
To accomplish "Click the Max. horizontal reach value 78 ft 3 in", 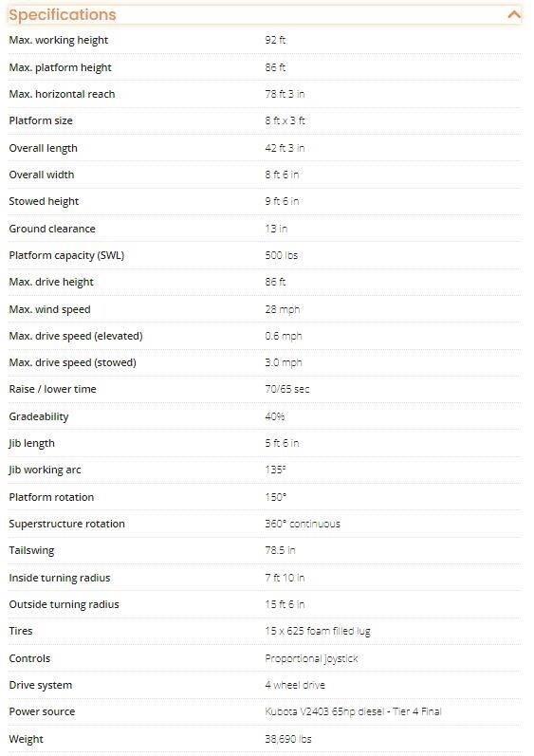I will [285, 94].
